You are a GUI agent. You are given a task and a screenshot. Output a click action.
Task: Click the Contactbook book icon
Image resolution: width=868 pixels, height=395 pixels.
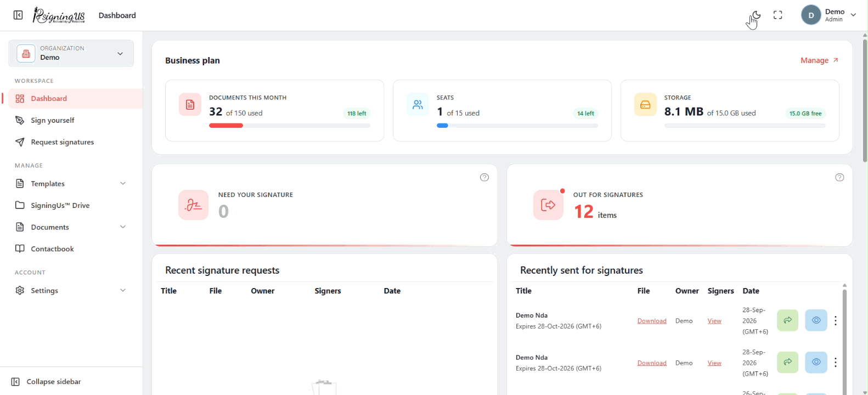pyautogui.click(x=20, y=249)
